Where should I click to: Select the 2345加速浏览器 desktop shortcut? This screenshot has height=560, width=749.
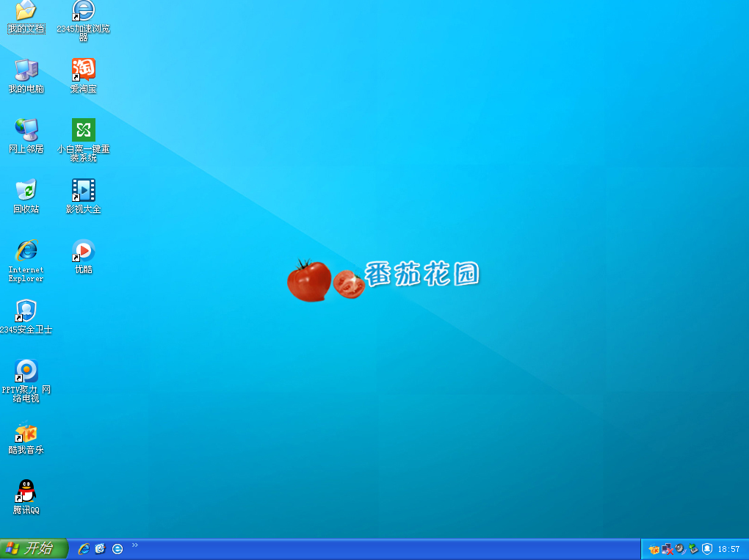pyautogui.click(x=84, y=21)
